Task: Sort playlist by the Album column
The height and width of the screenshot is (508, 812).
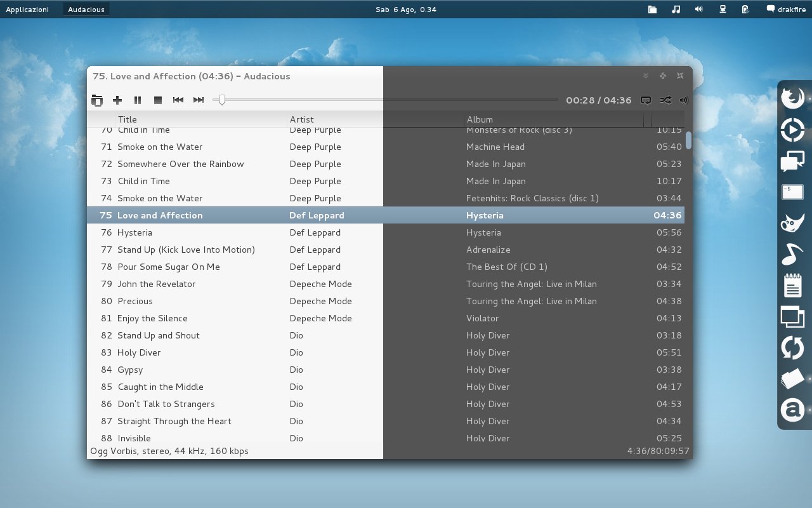Action: pyautogui.click(x=554, y=119)
